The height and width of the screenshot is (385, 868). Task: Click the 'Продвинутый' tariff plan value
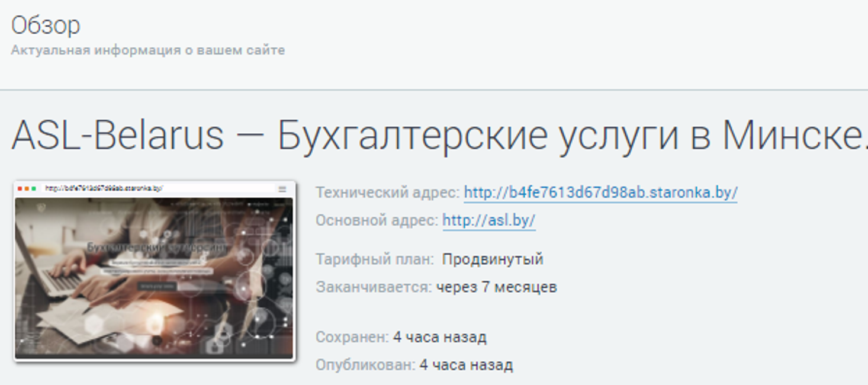(x=493, y=259)
